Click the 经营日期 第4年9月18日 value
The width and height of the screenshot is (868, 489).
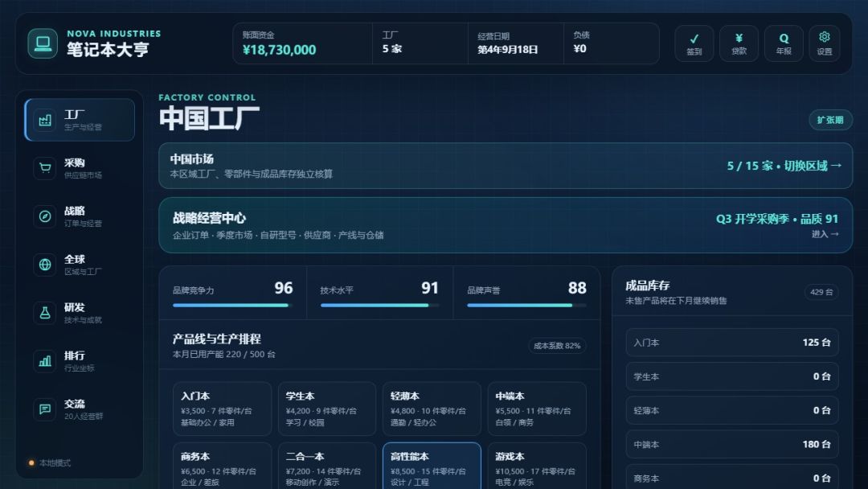(508, 50)
